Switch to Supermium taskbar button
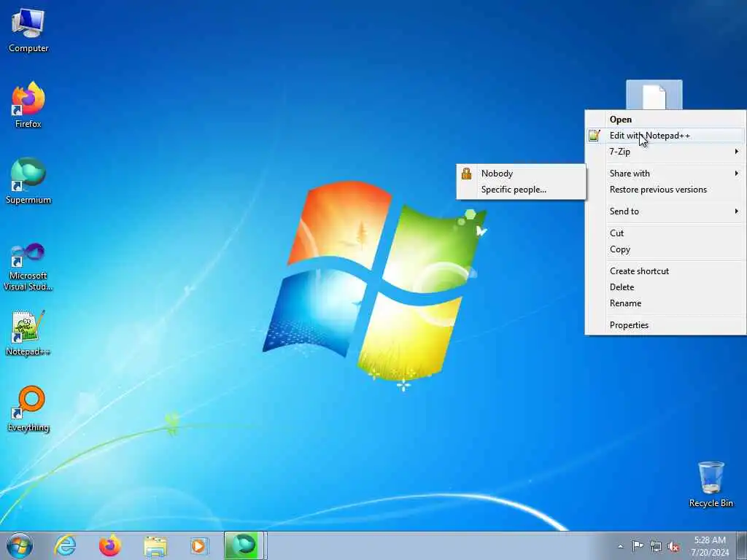The width and height of the screenshot is (747, 560). point(244,545)
